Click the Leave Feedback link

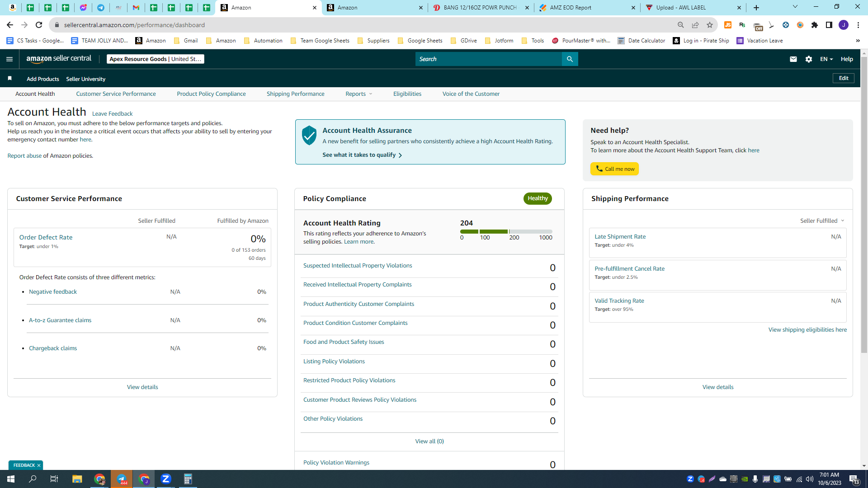pos(112,114)
